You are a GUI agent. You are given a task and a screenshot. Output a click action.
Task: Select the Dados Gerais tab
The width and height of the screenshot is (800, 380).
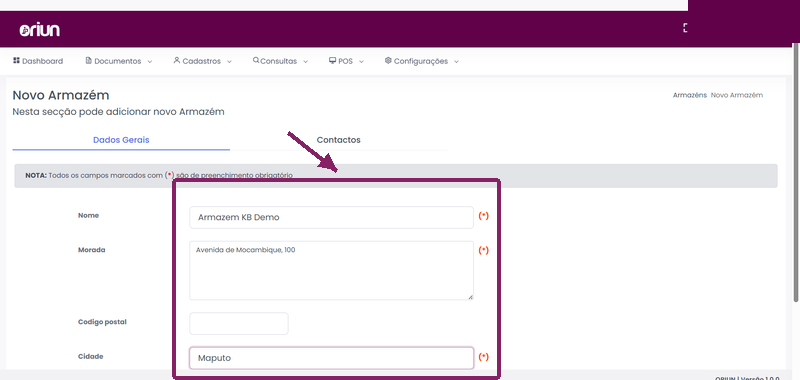121,140
